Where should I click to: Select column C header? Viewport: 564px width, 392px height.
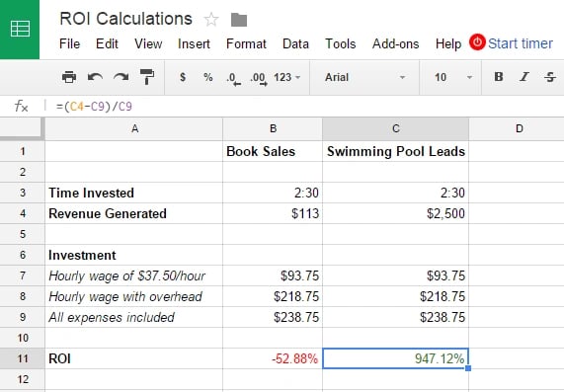click(396, 128)
